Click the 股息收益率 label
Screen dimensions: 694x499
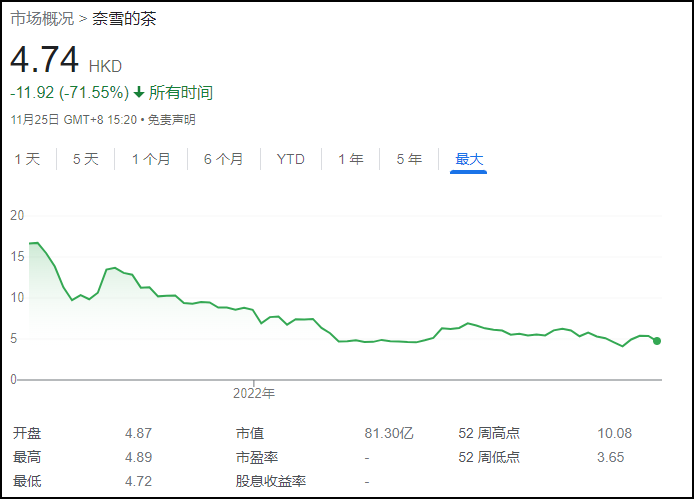271,481
